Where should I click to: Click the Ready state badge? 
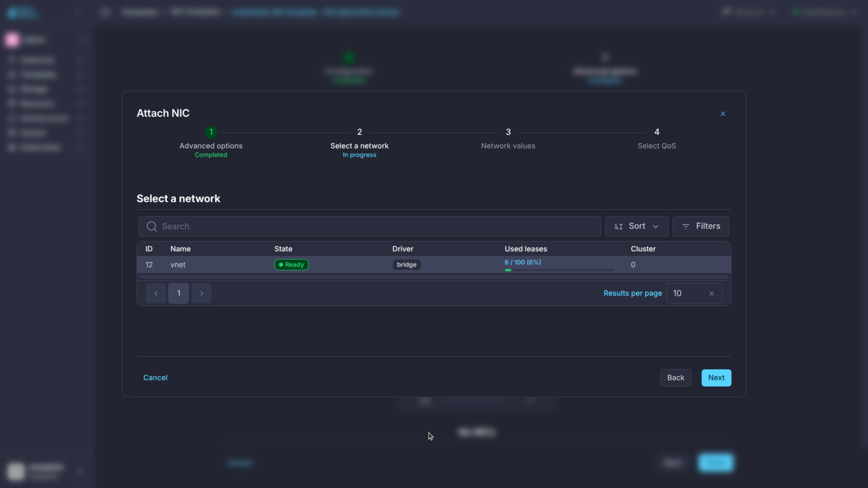pos(291,265)
